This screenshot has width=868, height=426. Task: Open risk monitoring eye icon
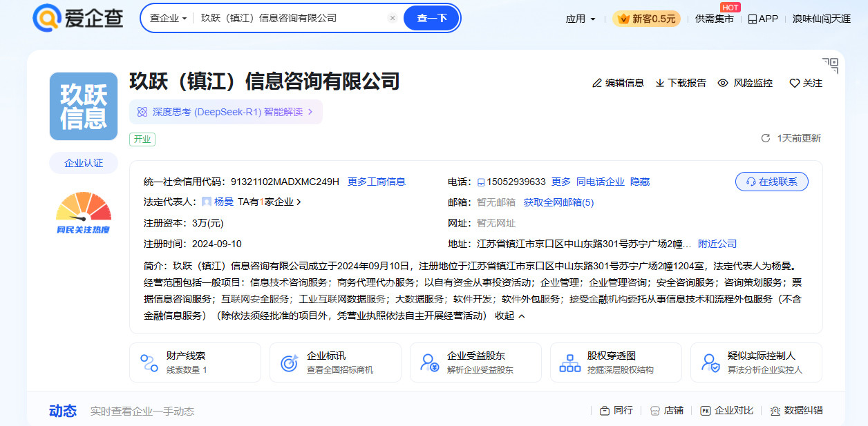723,83
